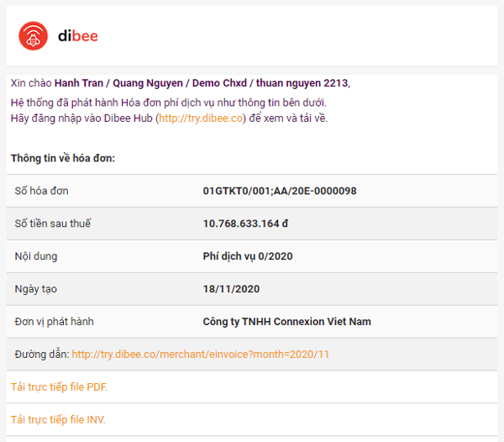This screenshot has height=442, width=504.
Task: Select the content value Phí dịch vụ 0/2020
Action: (x=248, y=256)
